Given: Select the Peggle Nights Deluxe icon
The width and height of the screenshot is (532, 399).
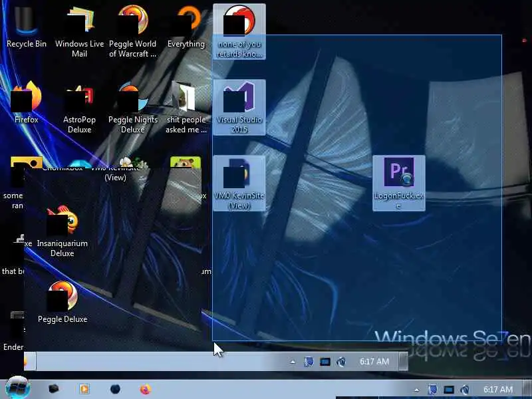Looking at the screenshot, I should click(132, 107).
